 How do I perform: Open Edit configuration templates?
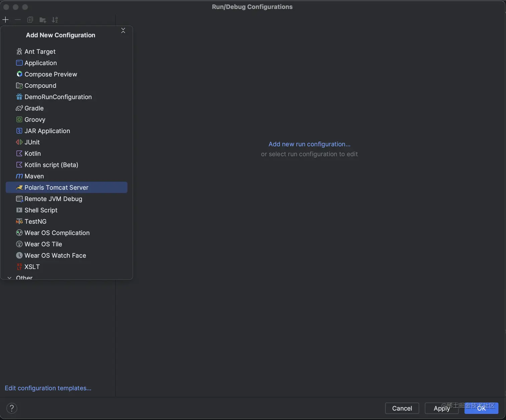(48, 388)
